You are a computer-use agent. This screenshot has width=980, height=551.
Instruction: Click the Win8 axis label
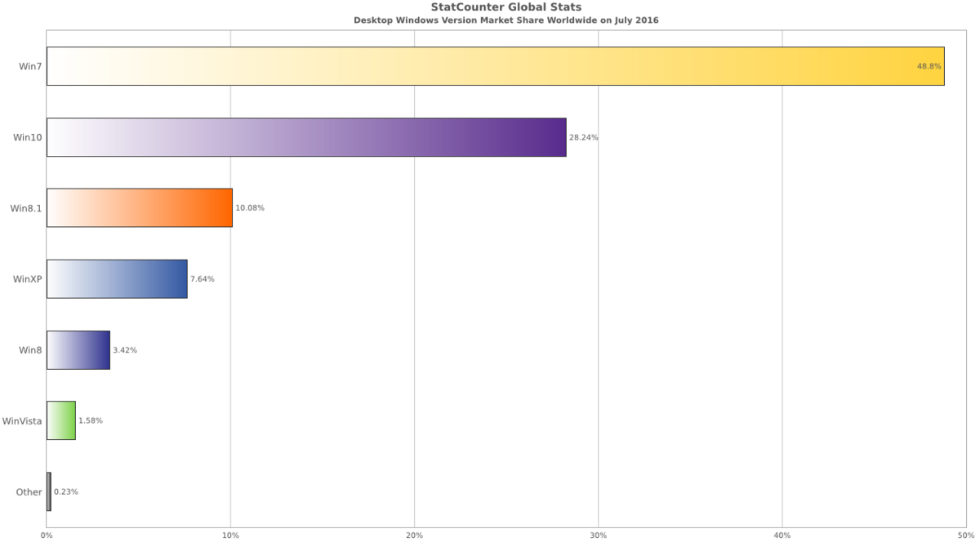[x=30, y=350]
